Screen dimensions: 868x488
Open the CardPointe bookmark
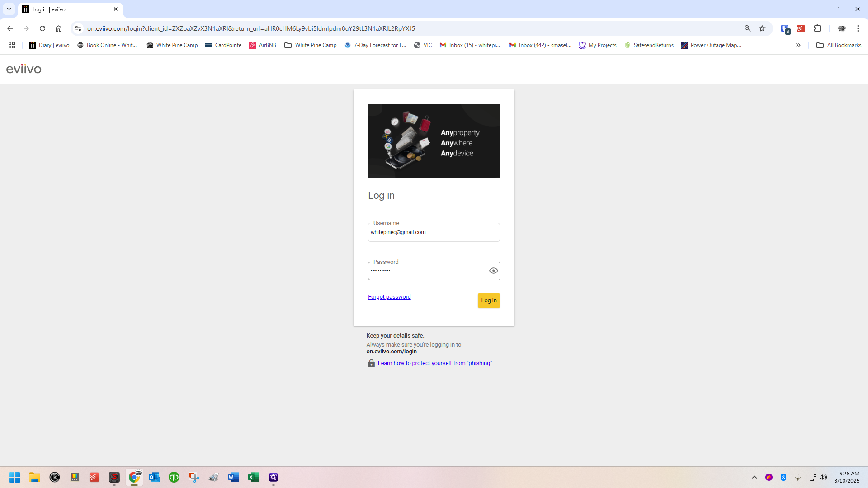(223, 45)
